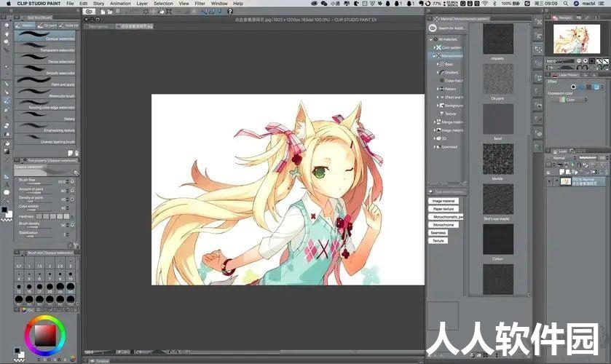Image resolution: width=611 pixels, height=364 pixels.
Task: Select the Gradient tool
Action: (7, 151)
